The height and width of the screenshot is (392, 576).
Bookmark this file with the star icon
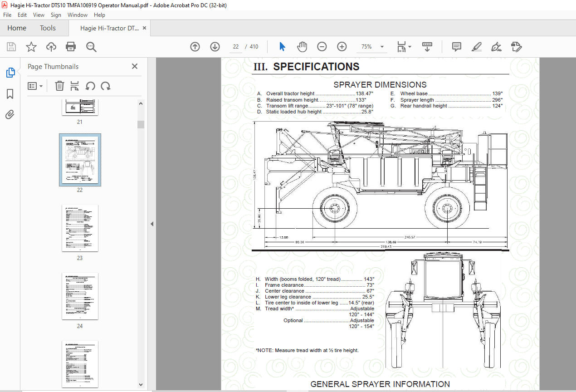31,47
